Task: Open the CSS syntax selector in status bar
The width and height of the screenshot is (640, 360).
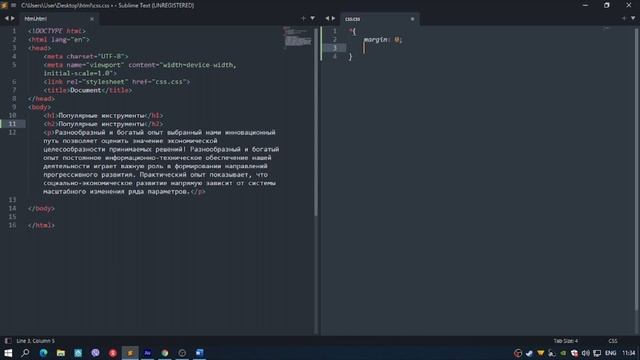Action: (613, 341)
